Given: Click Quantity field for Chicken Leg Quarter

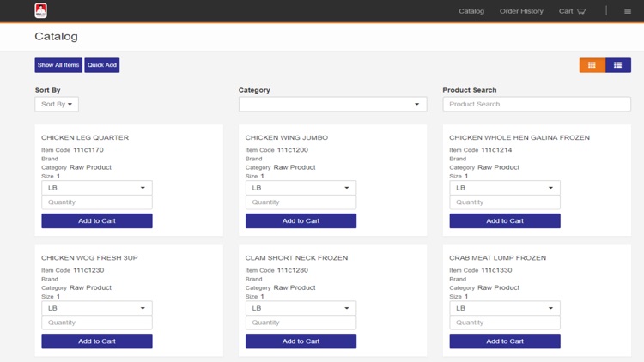Looking at the screenshot, I should (97, 202).
